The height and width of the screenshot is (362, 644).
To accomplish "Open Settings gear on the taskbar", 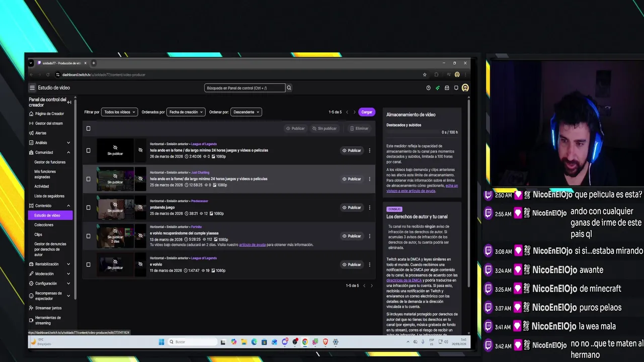I will [336, 342].
